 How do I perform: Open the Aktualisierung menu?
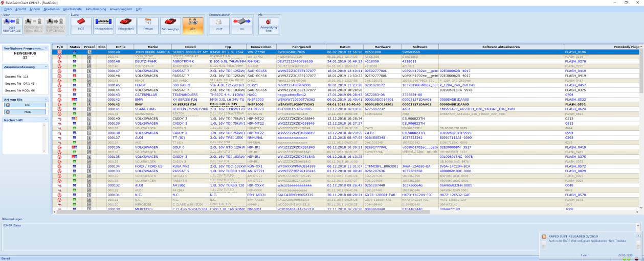coord(96,9)
